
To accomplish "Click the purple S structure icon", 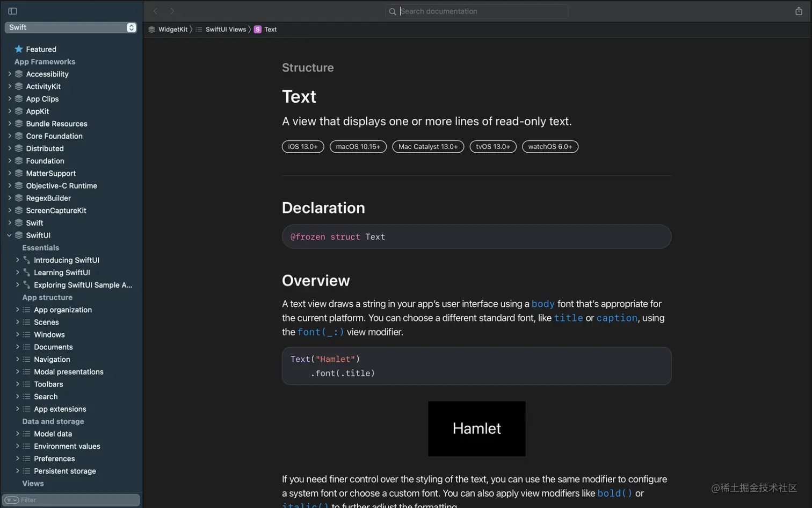I will (x=258, y=30).
